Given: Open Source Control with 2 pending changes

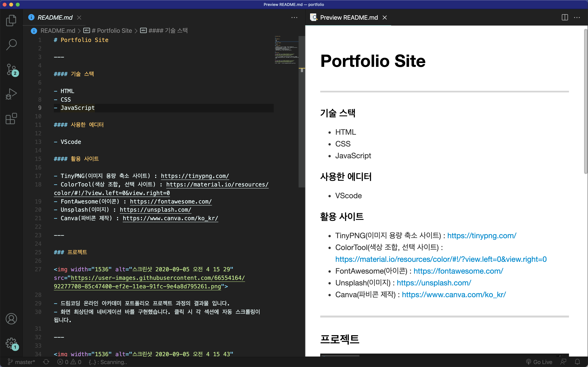Looking at the screenshot, I should tap(11, 70).
